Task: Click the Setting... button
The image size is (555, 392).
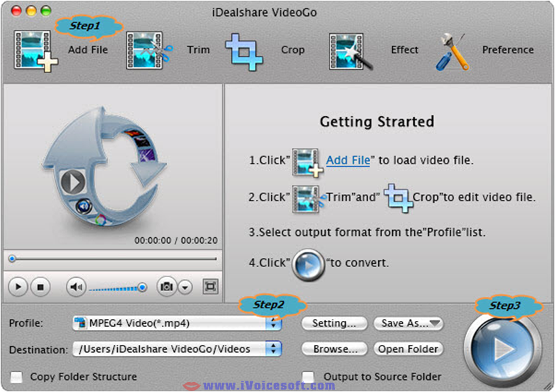Action: pos(334,324)
